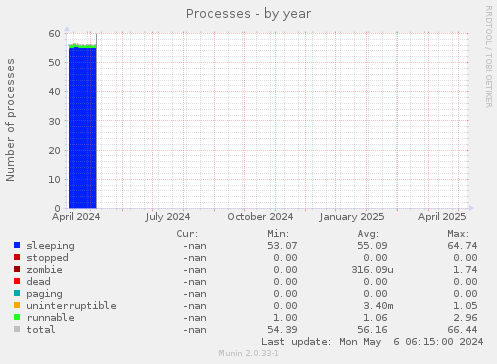497x364 pixels.
Task: Click runnable Min value 1.00
Action: (285, 318)
